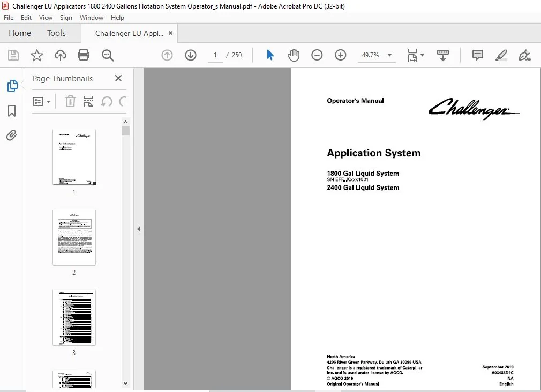
Task: Select page 3 thumbnail
Action: [x=74, y=318]
